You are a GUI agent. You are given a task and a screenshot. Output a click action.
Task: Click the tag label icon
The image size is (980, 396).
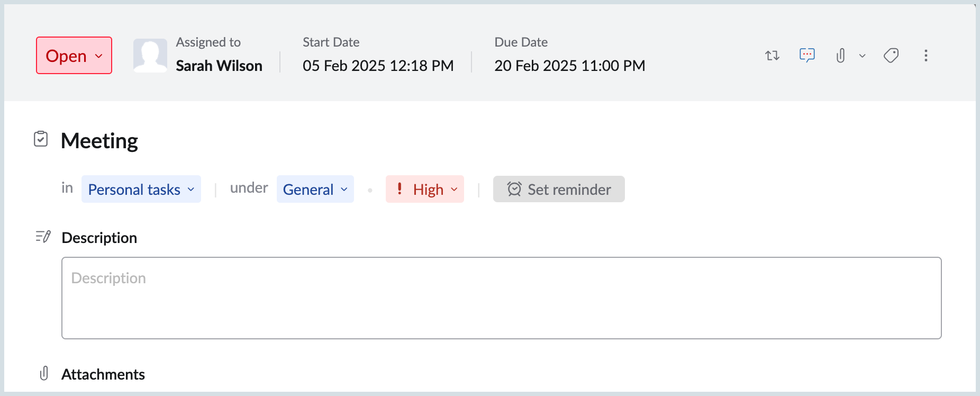tap(891, 56)
